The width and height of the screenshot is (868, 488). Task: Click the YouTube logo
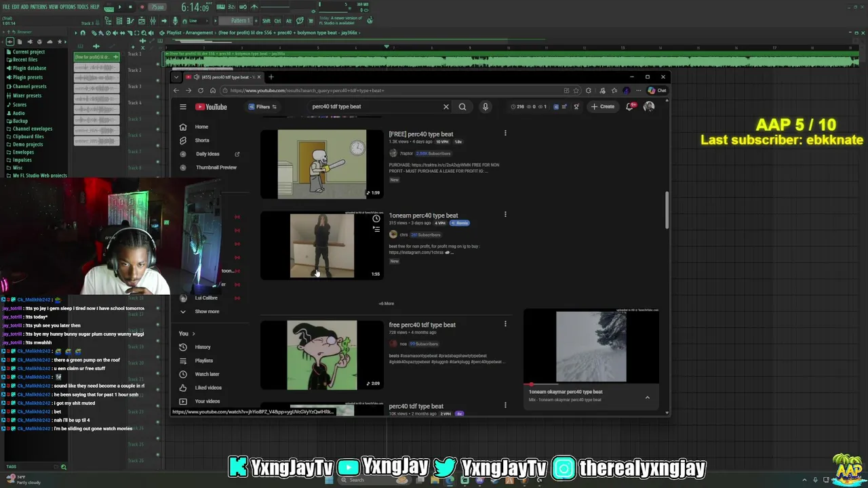212,106
